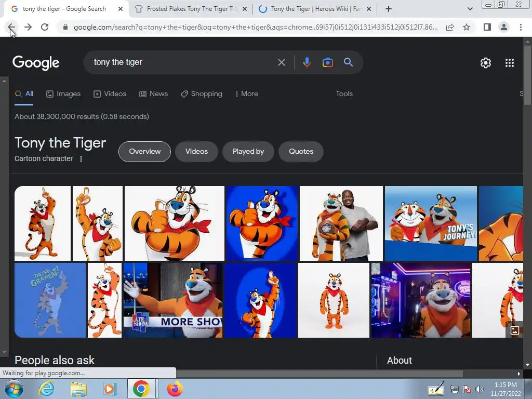This screenshot has height=399, width=532.
Task: Open the Windows Start menu
Action: point(14,389)
